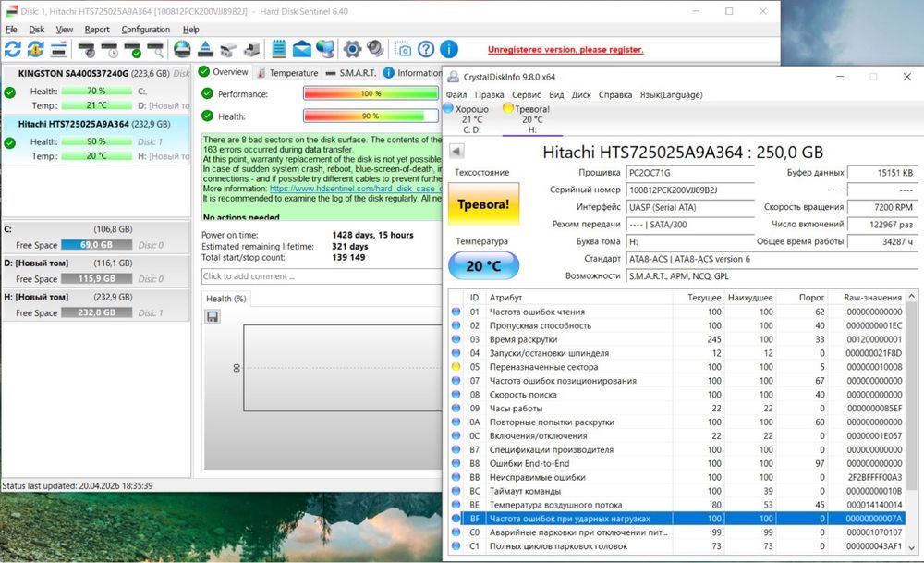Open the Disk menu in Hard Disk Sentinel

coord(37,30)
